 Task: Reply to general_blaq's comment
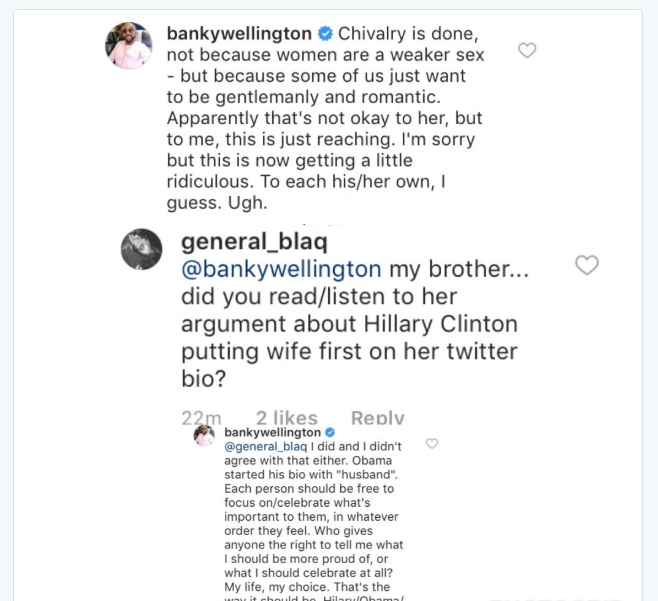[378, 418]
